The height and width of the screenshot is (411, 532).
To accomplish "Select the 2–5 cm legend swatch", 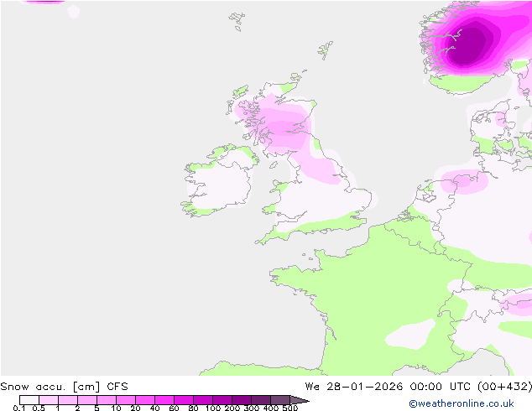I will coord(87,400).
